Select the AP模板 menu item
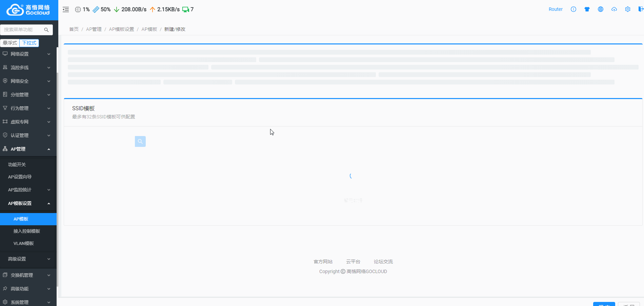The height and width of the screenshot is (306, 644). pos(28,219)
